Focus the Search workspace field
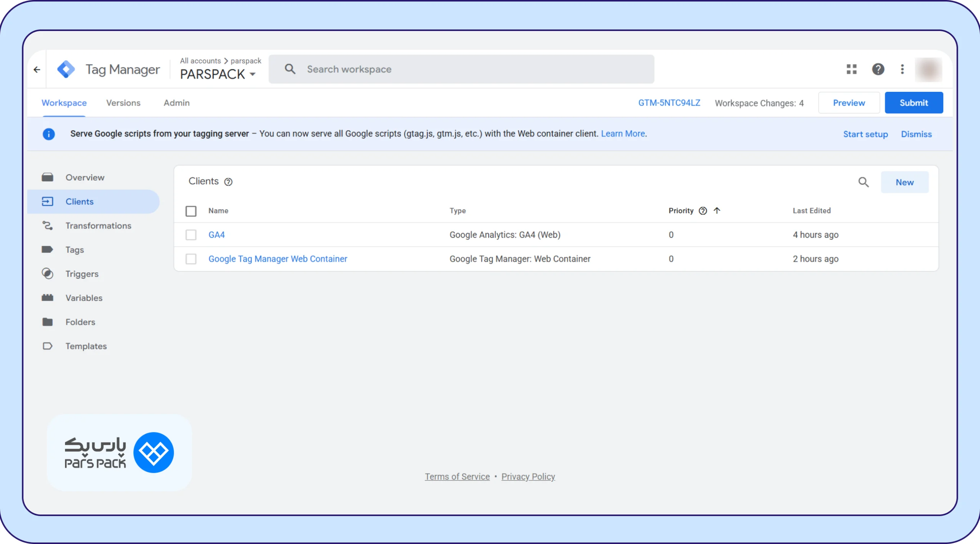 (462, 69)
